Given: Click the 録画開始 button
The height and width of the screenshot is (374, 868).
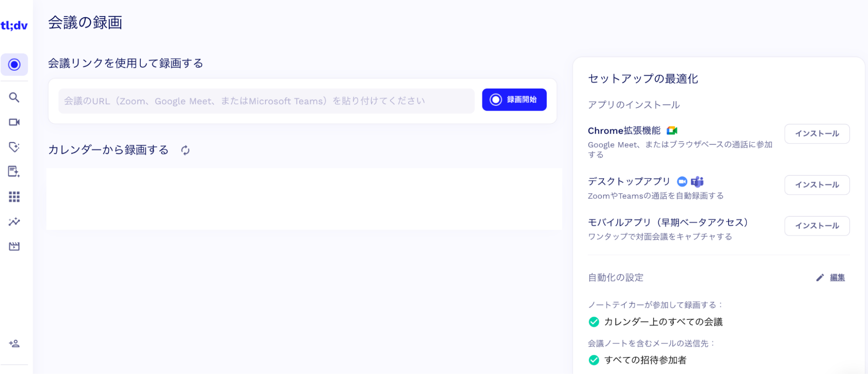Looking at the screenshot, I should click(514, 100).
